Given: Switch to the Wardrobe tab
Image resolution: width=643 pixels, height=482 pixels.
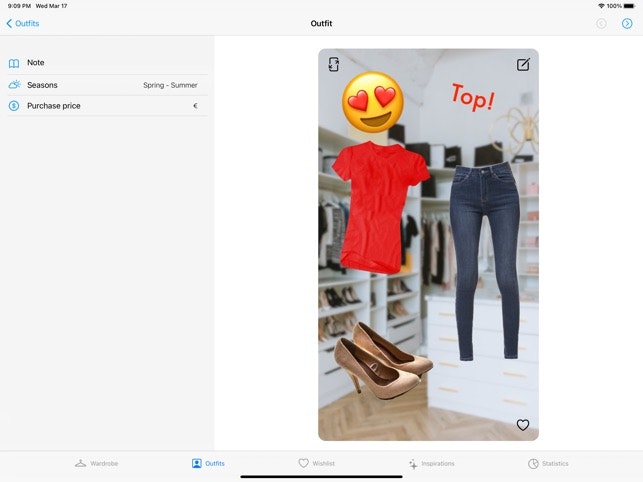Looking at the screenshot, I should coord(96,464).
